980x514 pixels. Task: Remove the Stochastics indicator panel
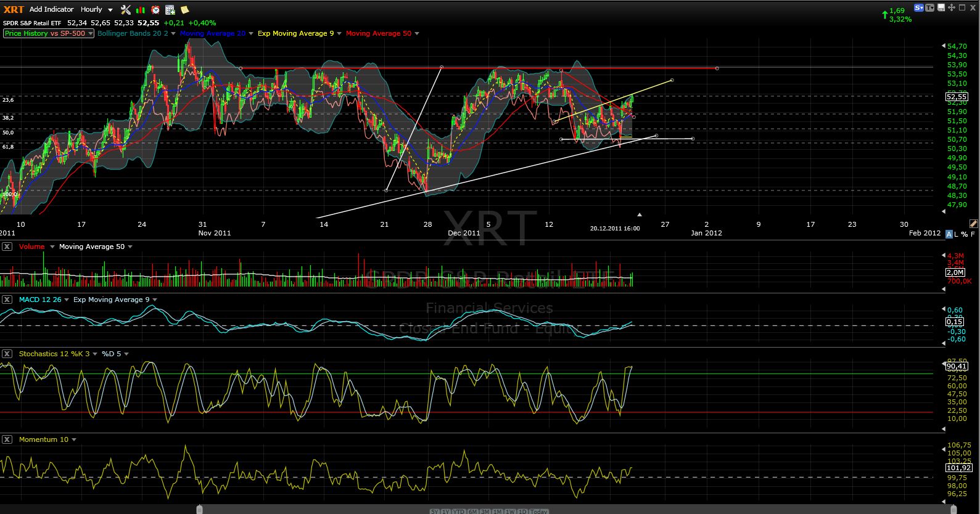click(x=7, y=354)
